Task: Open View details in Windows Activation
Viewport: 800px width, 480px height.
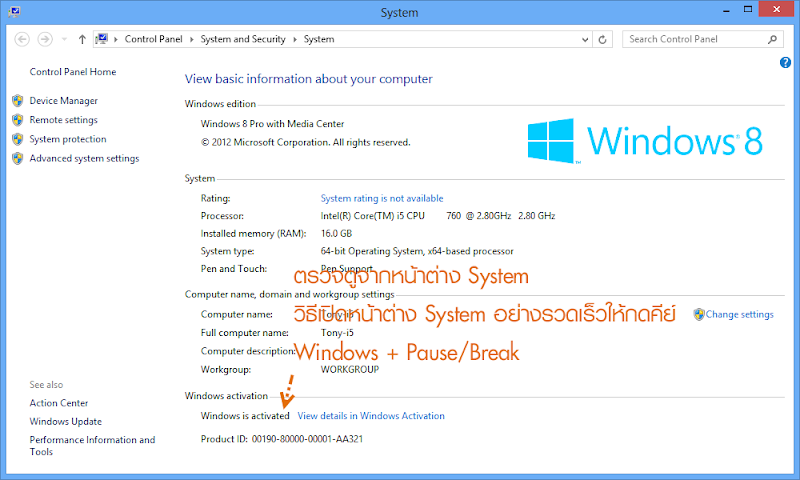Action: click(371, 416)
